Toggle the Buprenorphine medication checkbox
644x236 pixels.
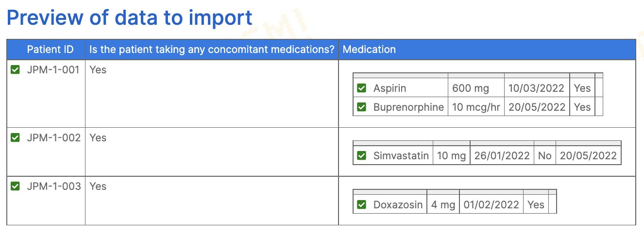coord(361,107)
